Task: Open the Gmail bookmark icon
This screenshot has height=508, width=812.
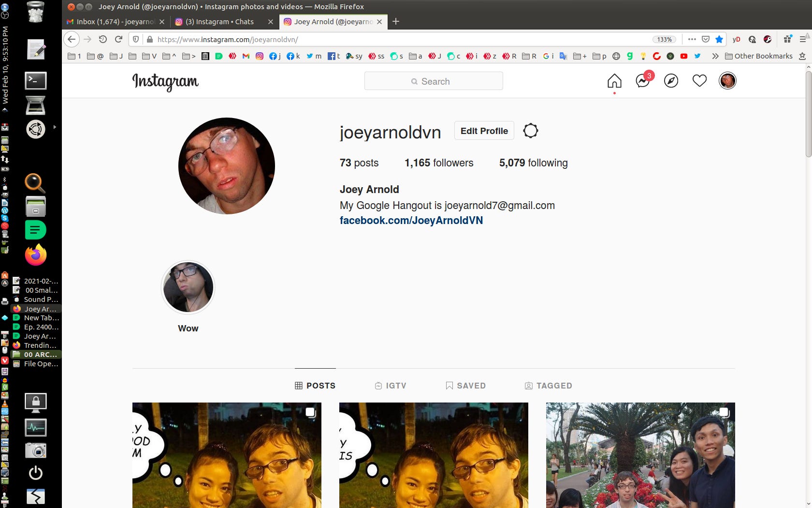Action: point(246,56)
